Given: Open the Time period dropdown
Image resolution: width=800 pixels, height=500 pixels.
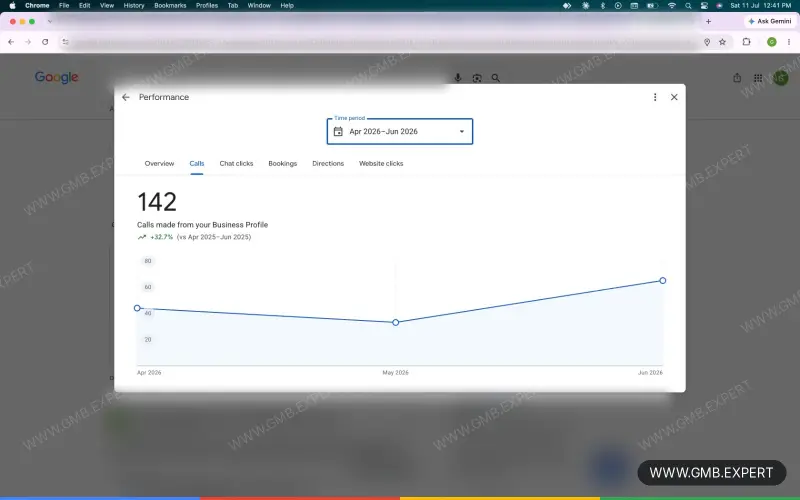Looking at the screenshot, I should (x=399, y=132).
